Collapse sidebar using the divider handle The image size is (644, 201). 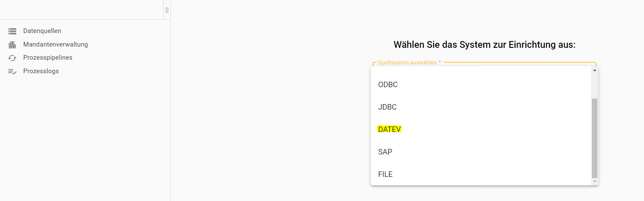167,10
